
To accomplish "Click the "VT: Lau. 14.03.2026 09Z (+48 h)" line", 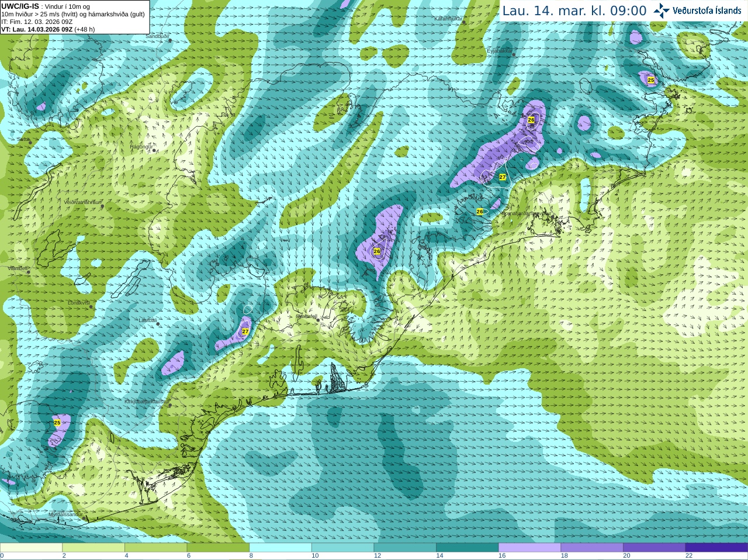I will point(48,29).
